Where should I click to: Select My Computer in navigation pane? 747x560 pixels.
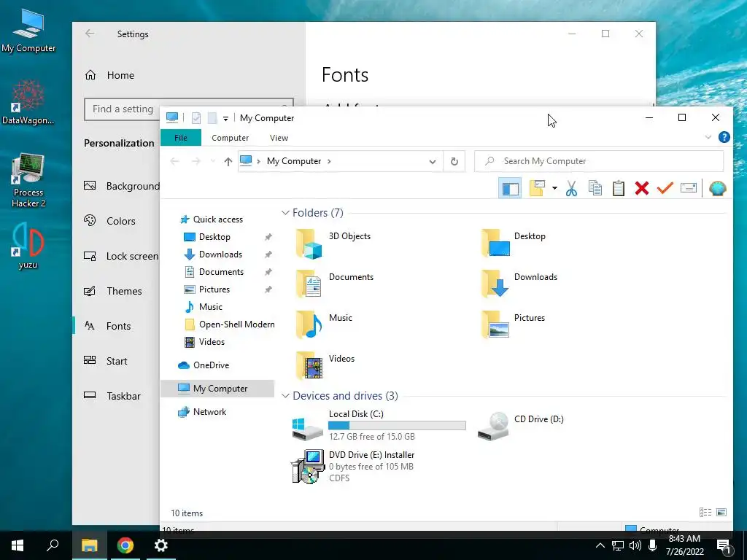pyautogui.click(x=217, y=389)
